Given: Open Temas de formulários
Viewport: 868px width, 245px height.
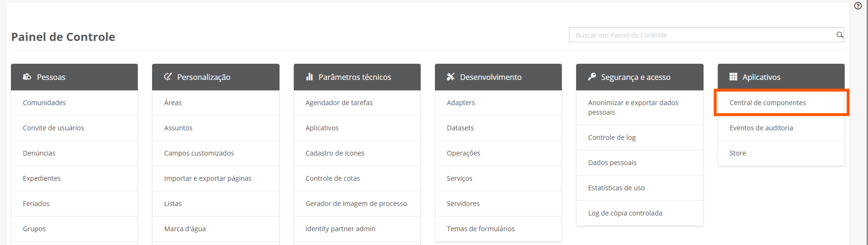Looking at the screenshot, I should point(481,229).
